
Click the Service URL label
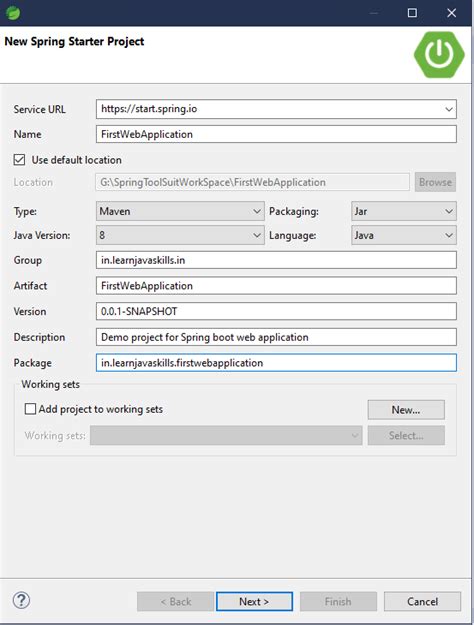tap(39, 109)
